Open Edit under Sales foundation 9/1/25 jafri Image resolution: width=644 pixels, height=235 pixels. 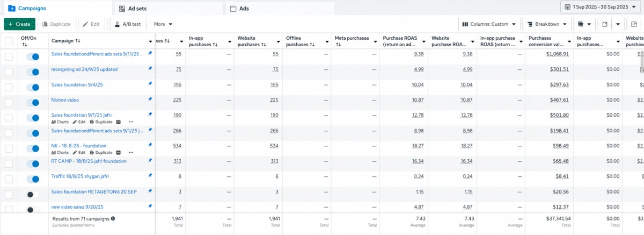[x=79, y=122]
